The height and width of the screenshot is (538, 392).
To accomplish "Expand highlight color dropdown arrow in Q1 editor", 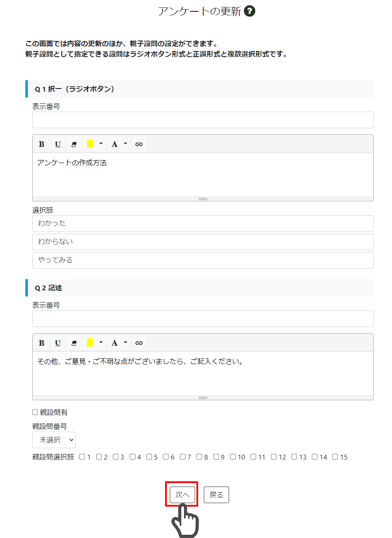I will click(x=101, y=144).
